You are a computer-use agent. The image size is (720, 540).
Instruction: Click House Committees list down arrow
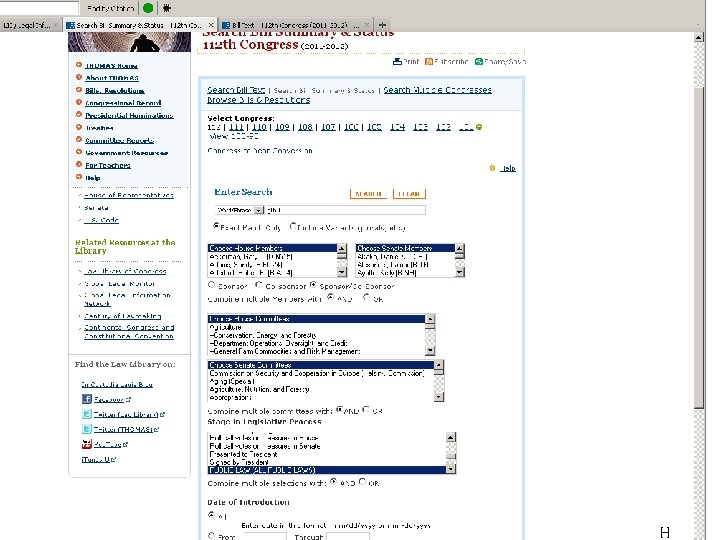coord(430,350)
